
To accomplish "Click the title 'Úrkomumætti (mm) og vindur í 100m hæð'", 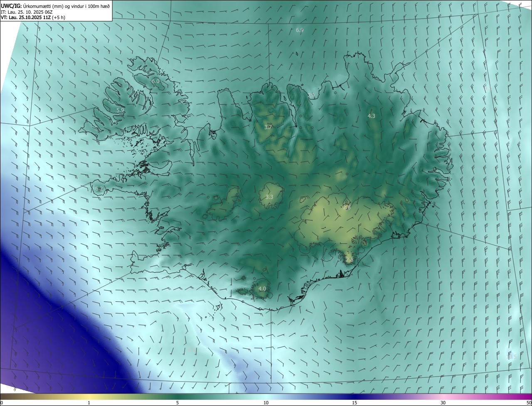I will click(x=66, y=6).
